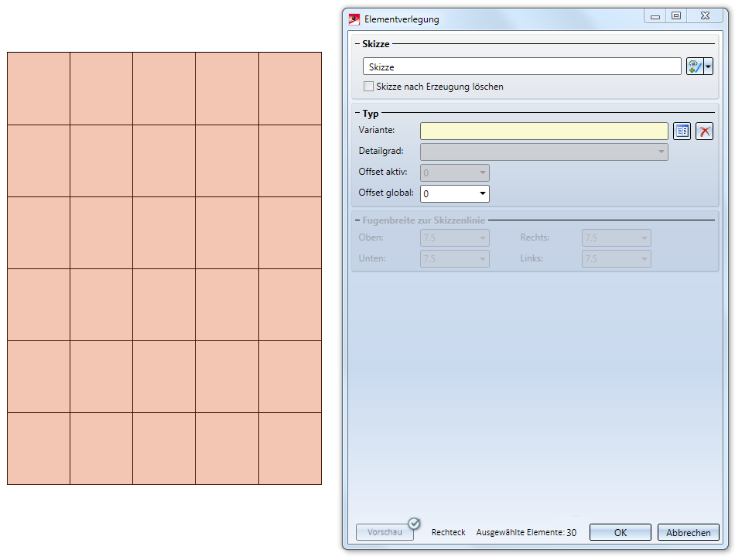Open the Links joint width dropdown
735x560 pixels.
(617, 258)
